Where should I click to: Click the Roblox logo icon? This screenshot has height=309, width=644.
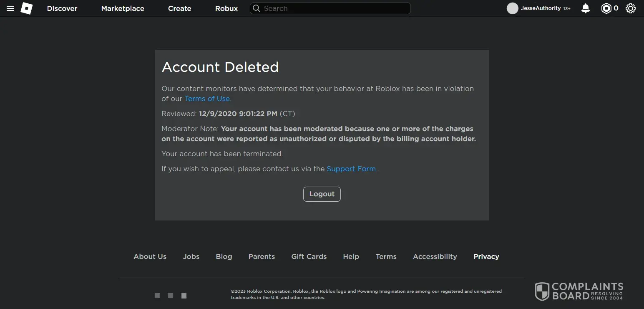point(27,8)
